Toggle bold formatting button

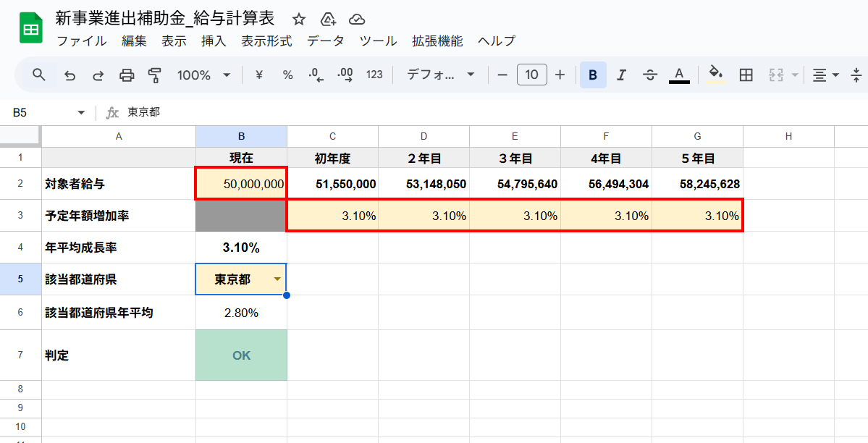[593, 75]
